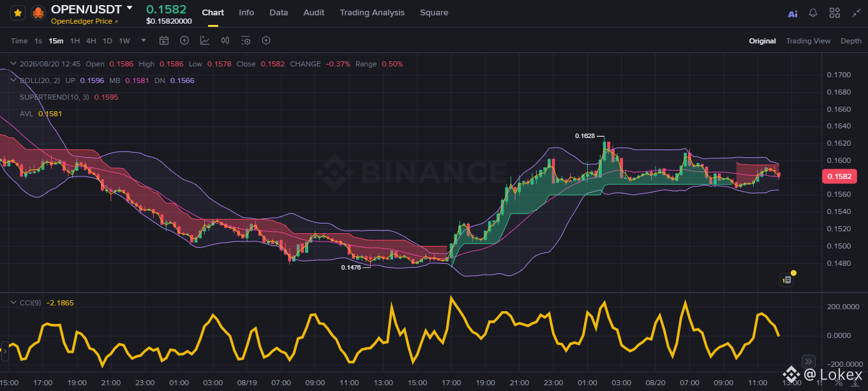Click the 2026/08/20 12:45 timestamp

50,64
